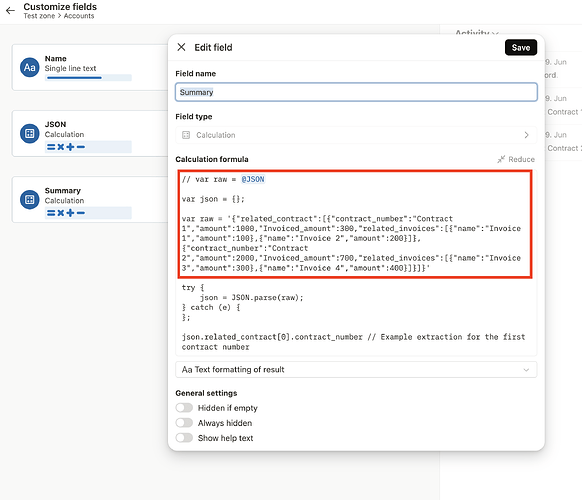The width and height of the screenshot is (582, 500).
Task: Click the Accounts breadcrumb
Action: (x=79, y=16)
